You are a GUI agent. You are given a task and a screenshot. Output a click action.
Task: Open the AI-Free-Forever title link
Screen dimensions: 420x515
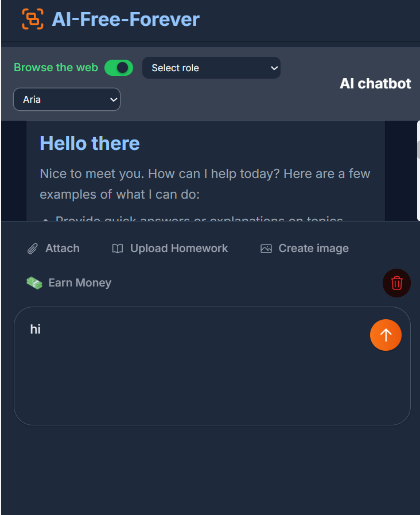click(126, 19)
